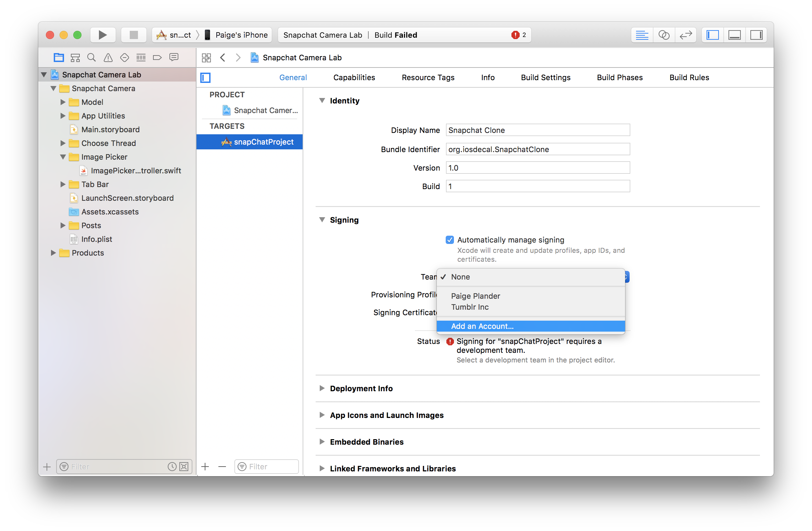Open the Breakpoint navigator icon
This screenshot has width=812, height=531.
click(x=157, y=58)
